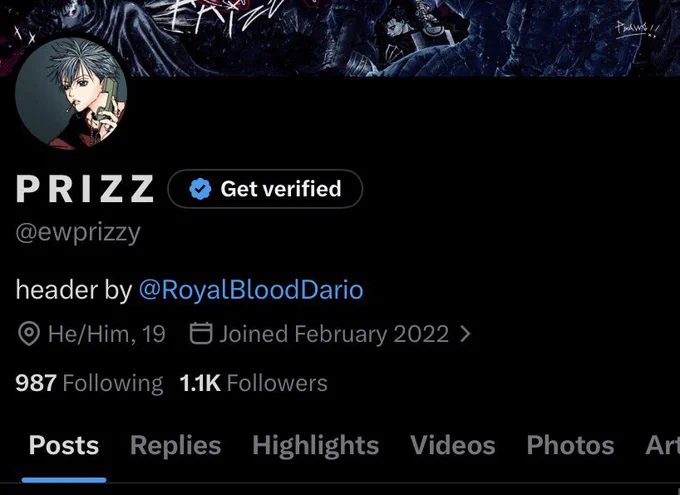
Task: Switch to the Highlights tab
Action: point(316,446)
